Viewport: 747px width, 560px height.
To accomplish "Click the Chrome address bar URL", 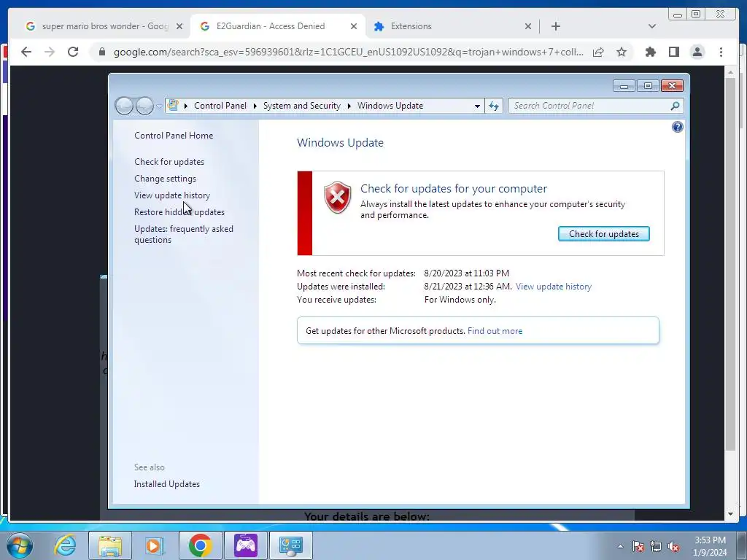I will coord(348,52).
